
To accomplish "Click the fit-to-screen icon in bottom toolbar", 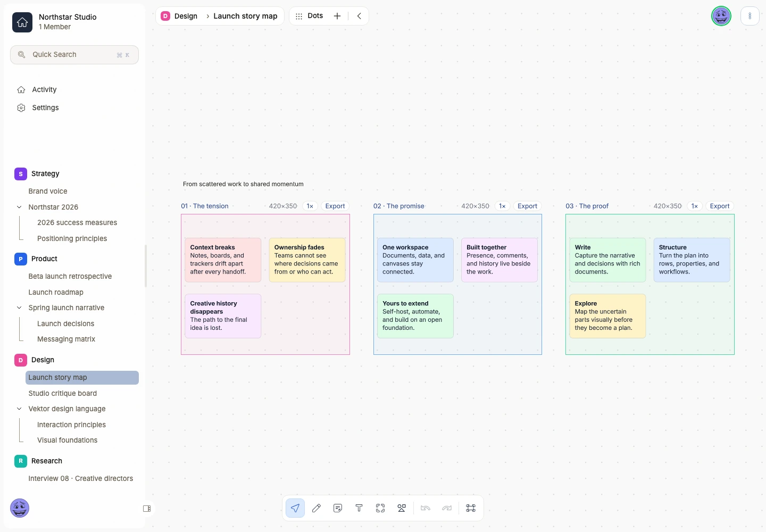I will coord(471,508).
